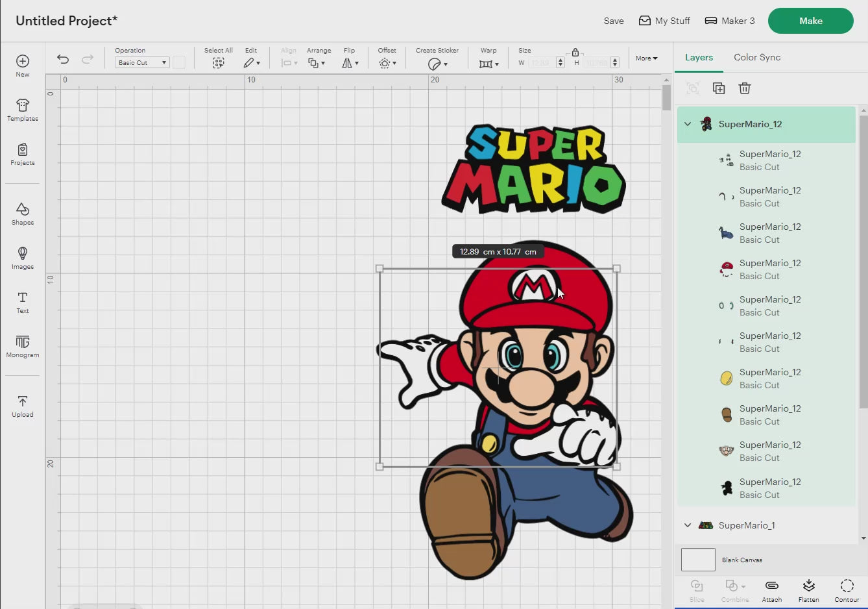Click the Width stepper arrows
Image resolution: width=868 pixels, height=609 pixels.
561,63
